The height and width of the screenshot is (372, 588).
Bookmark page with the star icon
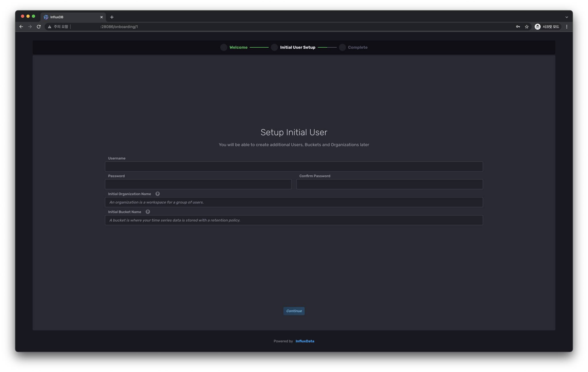click(527, 27)
